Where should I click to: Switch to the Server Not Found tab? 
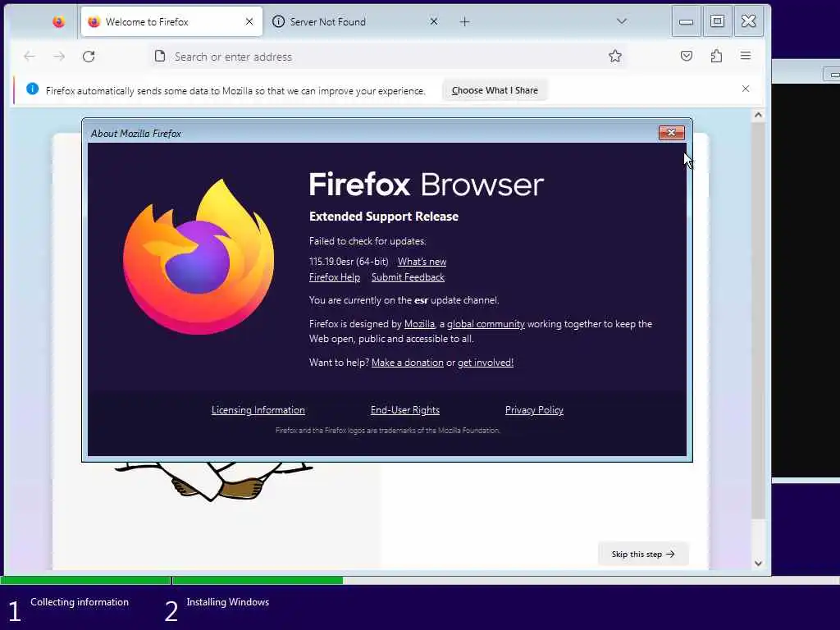(356, 21)
